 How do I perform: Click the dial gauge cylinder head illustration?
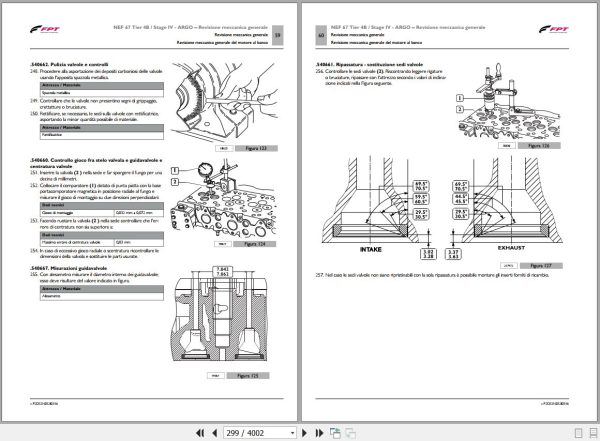224,200
